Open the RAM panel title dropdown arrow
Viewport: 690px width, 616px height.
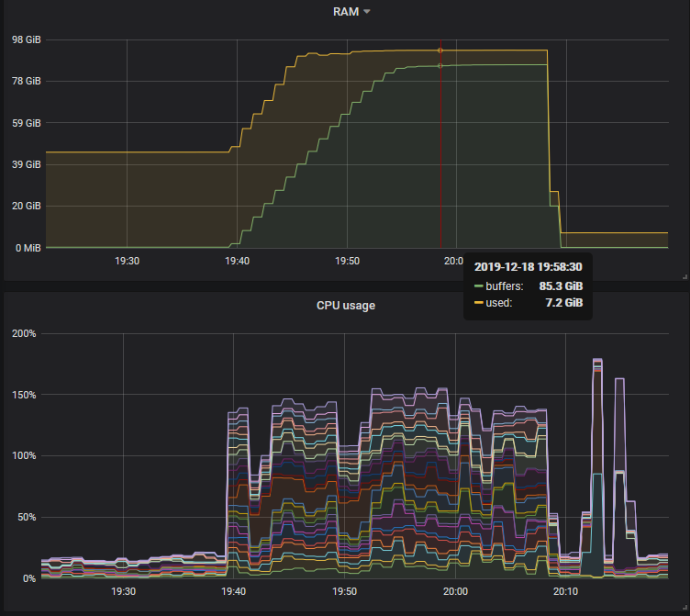coord(367,12)
